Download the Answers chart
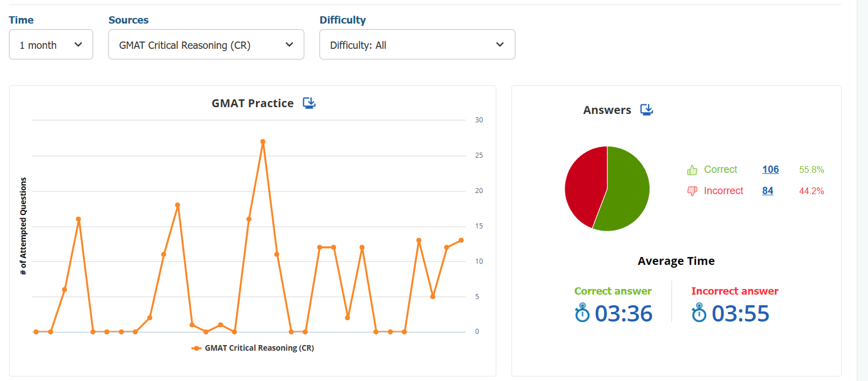 coord(647,109)
